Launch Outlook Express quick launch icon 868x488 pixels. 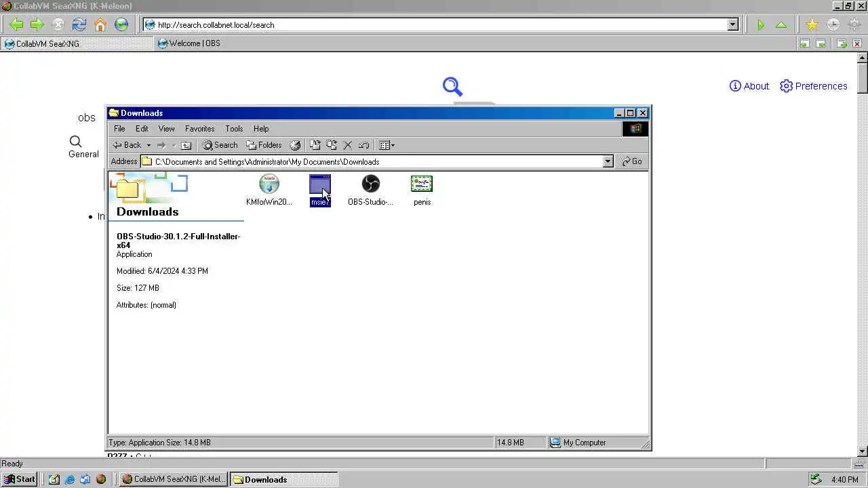[x=85, y=479]
